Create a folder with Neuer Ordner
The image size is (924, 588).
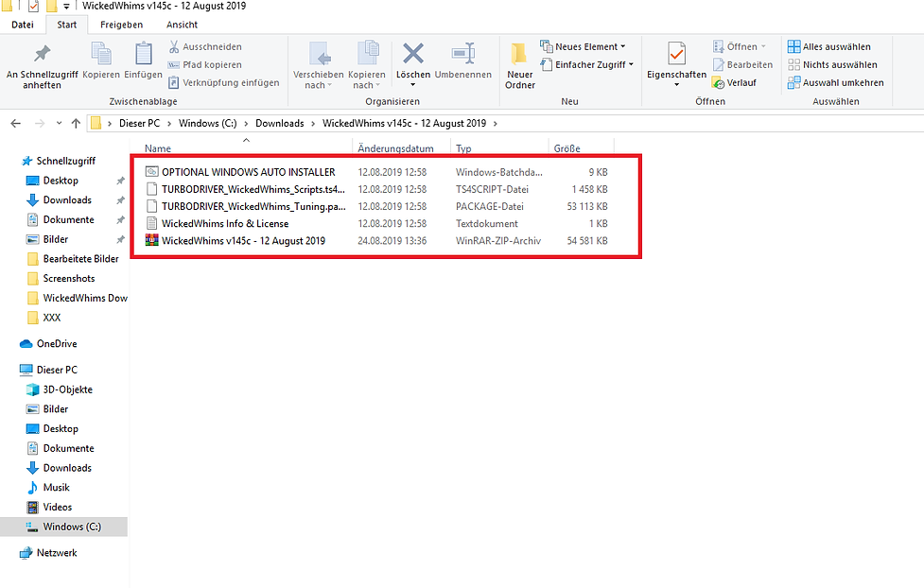pyautogui.click(x=520, y=65)
